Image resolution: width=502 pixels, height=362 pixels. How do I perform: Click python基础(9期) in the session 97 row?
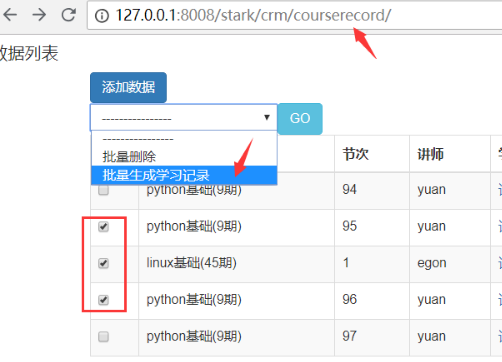194,337
